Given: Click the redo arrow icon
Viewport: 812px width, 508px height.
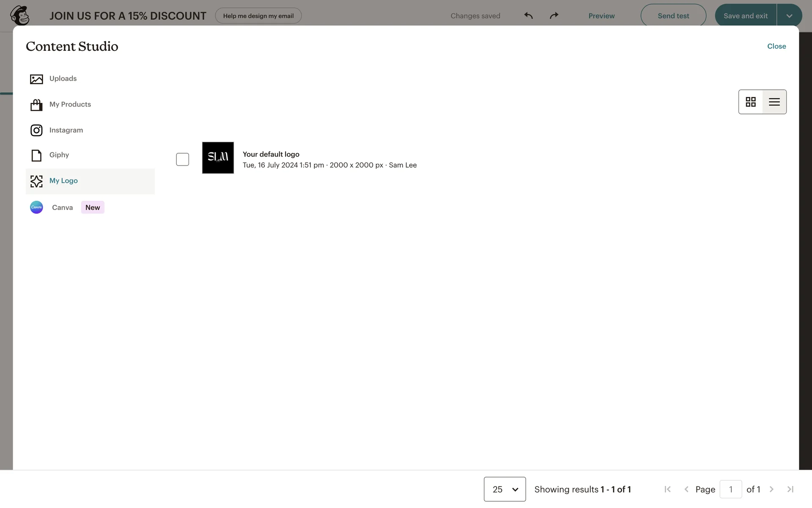Looking at the screenshot, I should [554, 16].
